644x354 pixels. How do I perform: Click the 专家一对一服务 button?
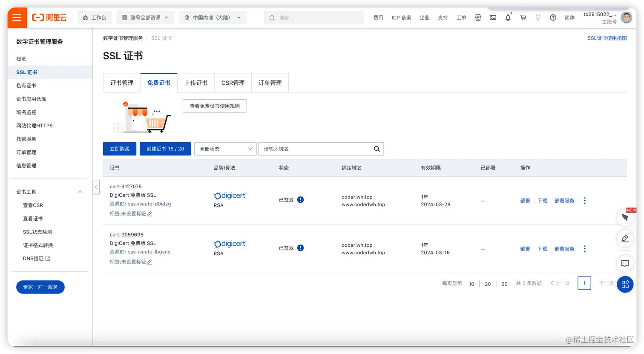coord(40,287)
